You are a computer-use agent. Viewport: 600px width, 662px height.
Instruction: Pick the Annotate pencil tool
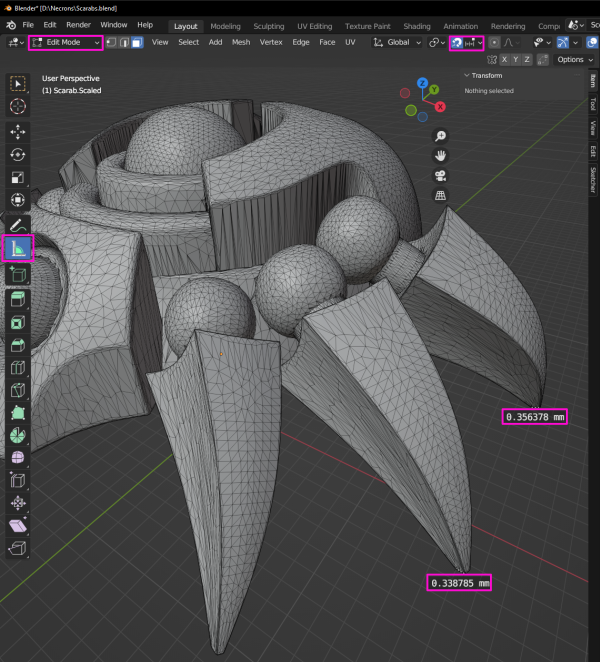pos(18,225)
